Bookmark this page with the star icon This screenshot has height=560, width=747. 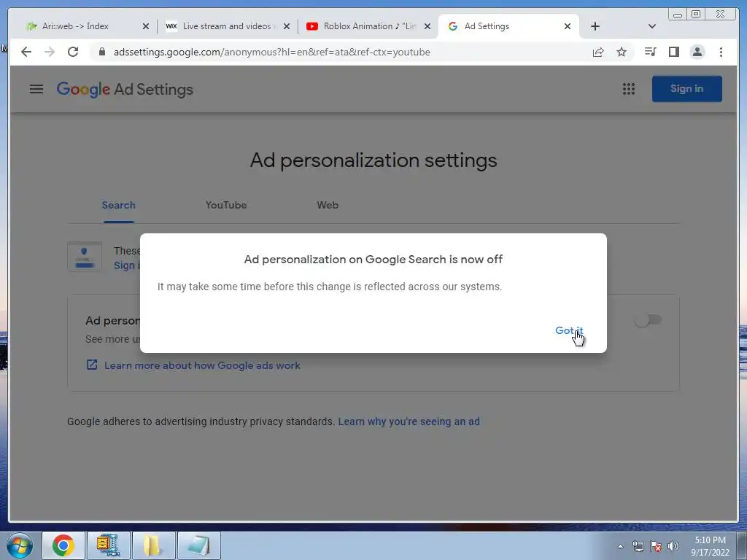pos(622,52)
